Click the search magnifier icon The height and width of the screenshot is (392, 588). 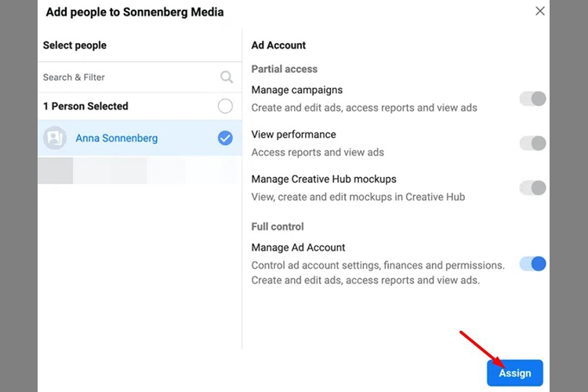click(x=227, y=77)
